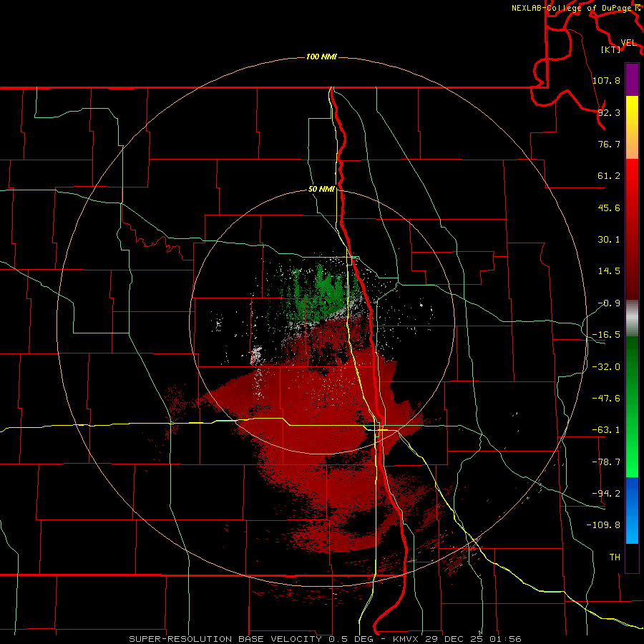Select the green segment of the color bar
The image size is (644, 644).
tap(632, 406)
